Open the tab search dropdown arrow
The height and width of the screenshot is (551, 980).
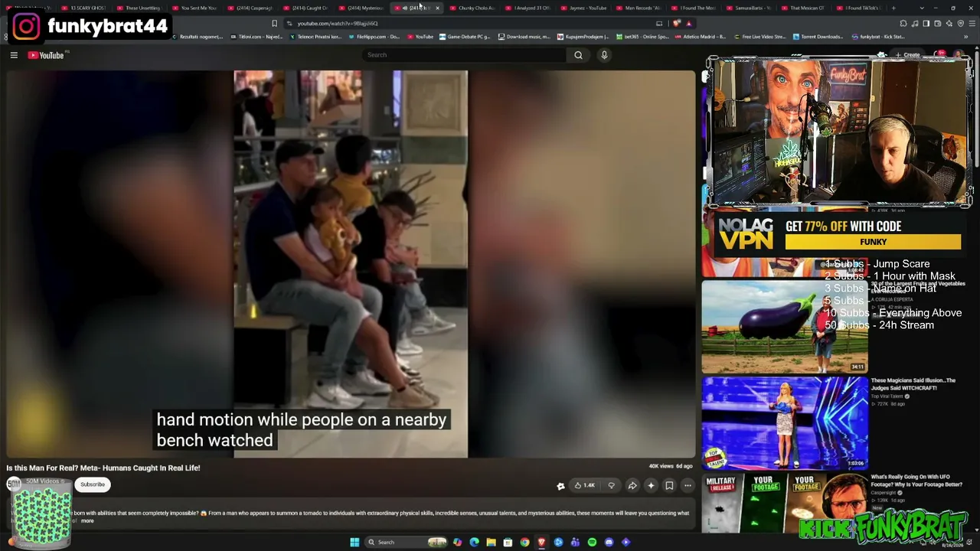coord(922,8)
